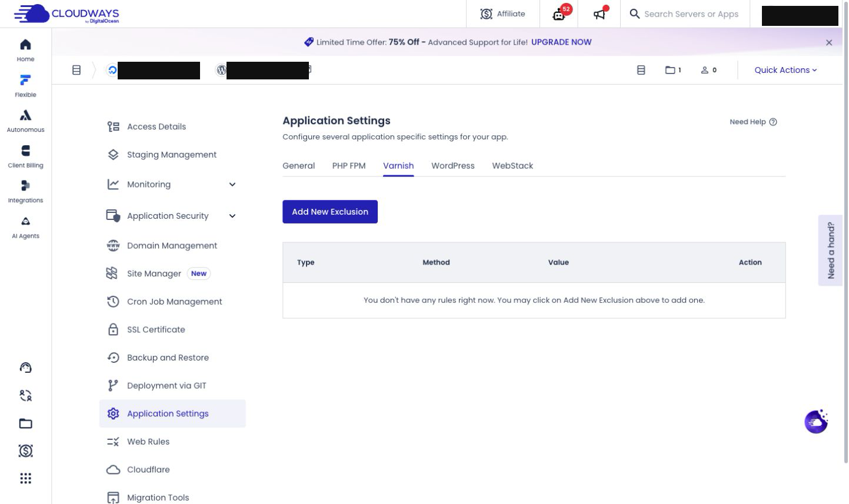
Task: Open the floating cloud chat assistant
Action: pyautogui.click(x=816, y=422)
